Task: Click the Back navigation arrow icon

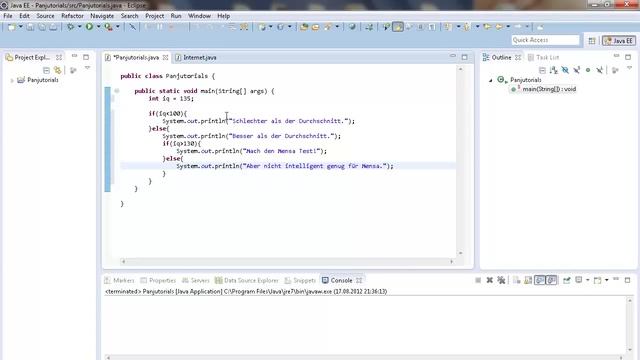Action: click(499, 27)
